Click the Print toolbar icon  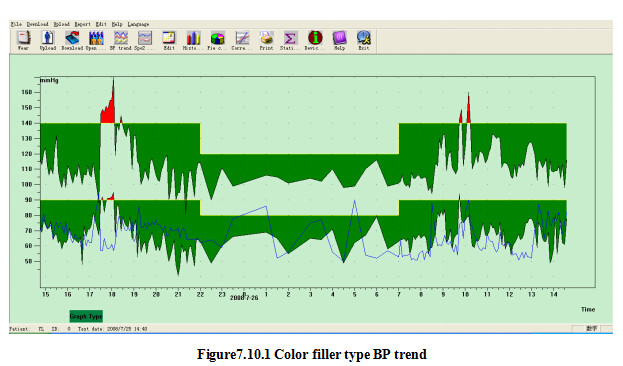[x=267, y=41]
